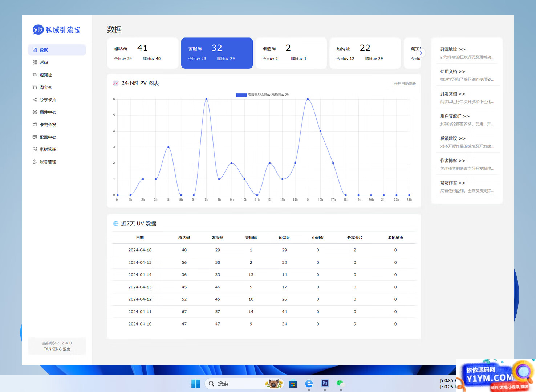The height and width of the screenshot is (392, 536).
Task: Click 昨日uv 29 in 短网址 card
Action: click(374, 58)
